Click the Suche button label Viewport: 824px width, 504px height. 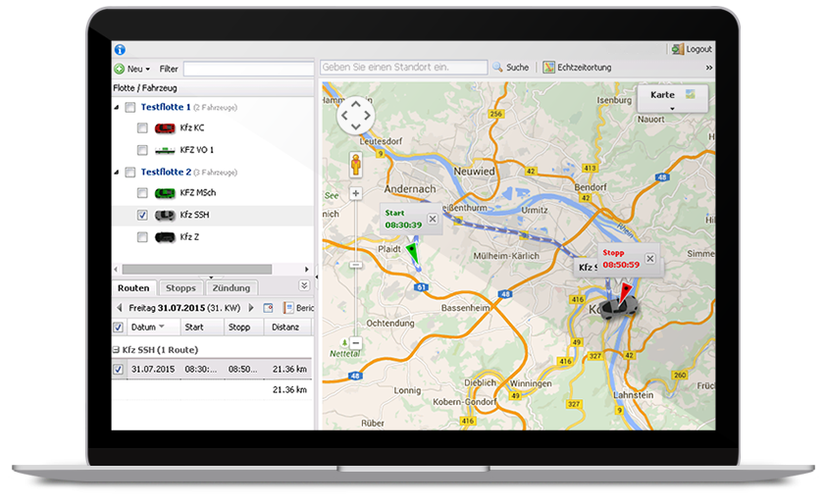(x=518, y=68)
